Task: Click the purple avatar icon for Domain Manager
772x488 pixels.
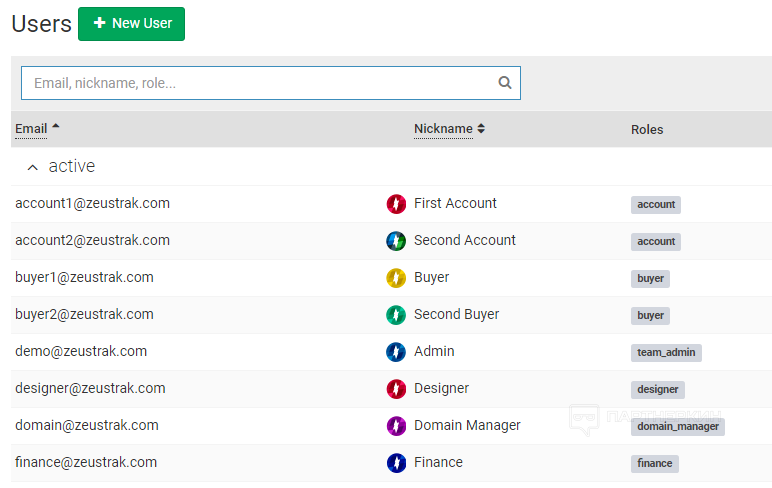Action: 396,426
